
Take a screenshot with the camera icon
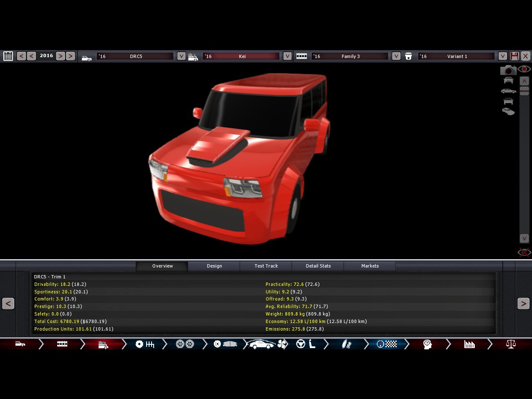coord(508,70)
